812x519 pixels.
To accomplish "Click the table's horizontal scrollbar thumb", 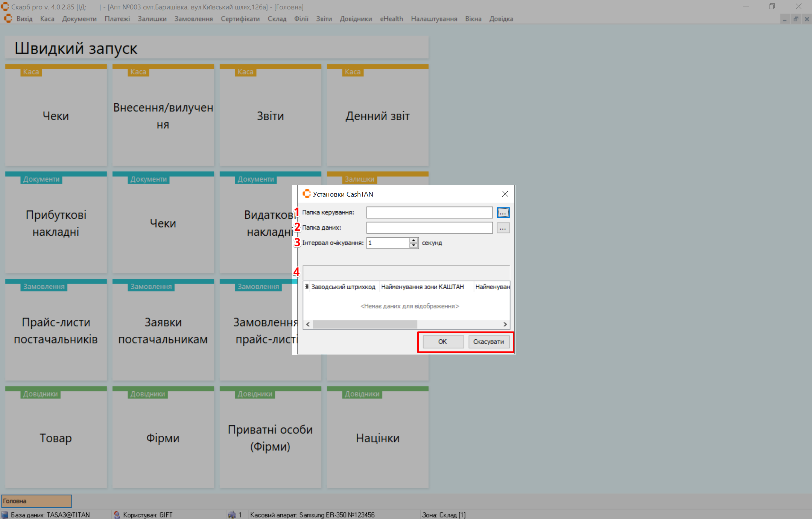I will 365,324.
